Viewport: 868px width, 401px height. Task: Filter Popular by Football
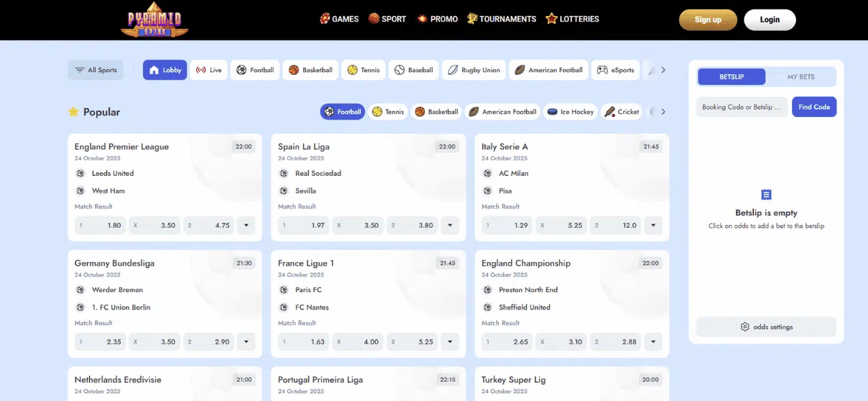point(342,112)
